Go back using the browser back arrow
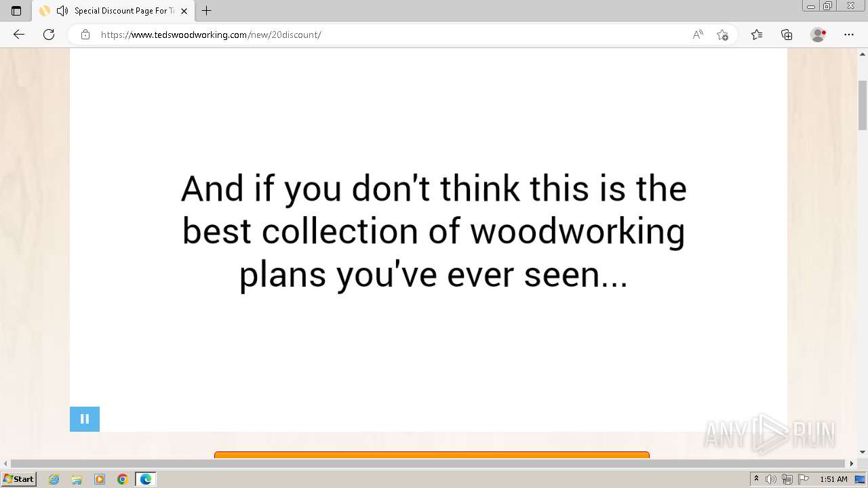The height and width of the screenshot is (488, 868). click(x=19, y=35)
